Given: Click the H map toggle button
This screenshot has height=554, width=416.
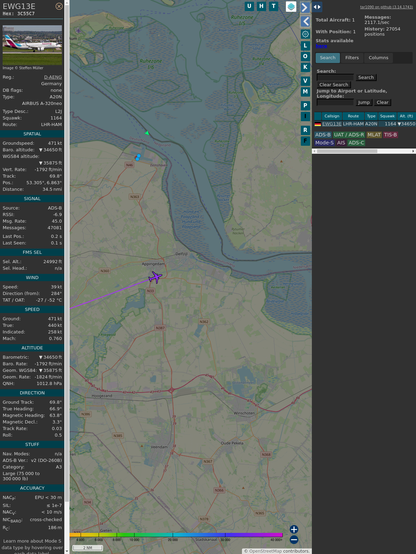Looking at the screenshot, I should (261, 6).
